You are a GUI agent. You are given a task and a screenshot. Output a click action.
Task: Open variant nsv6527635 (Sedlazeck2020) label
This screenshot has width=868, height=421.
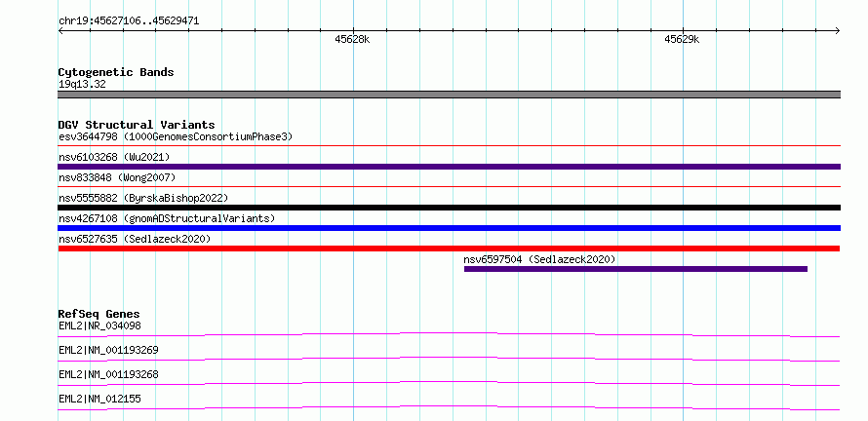coord(135,239)
